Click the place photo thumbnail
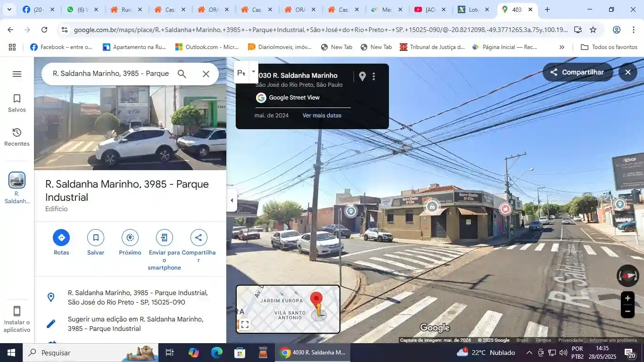Screen dimensions: 644x362 click(130, 127)
